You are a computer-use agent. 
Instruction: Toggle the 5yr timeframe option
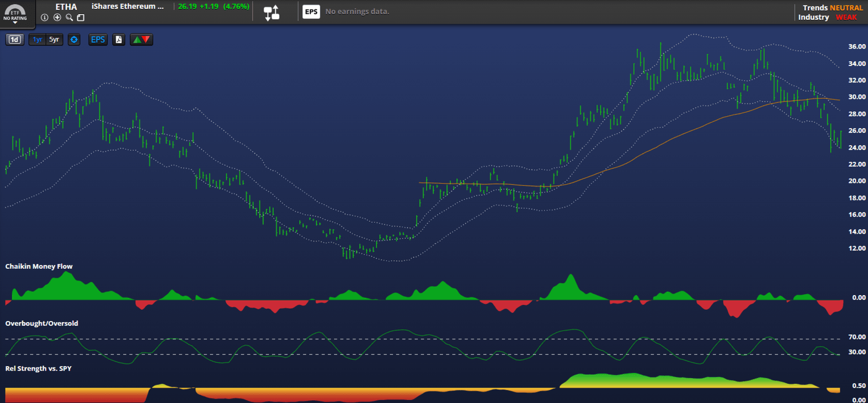[53, 40]
